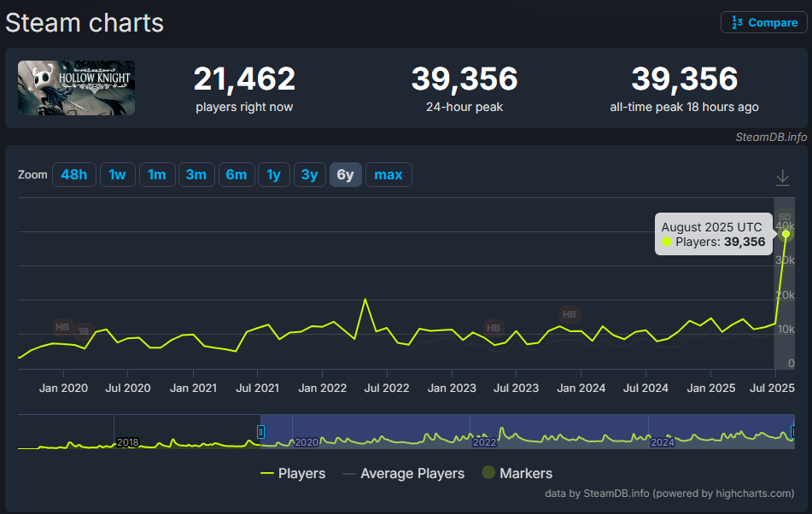The width and height of the screenshot is (812, 514).
Task: Set zoom to 3m
Action: [x=196, y=174]
